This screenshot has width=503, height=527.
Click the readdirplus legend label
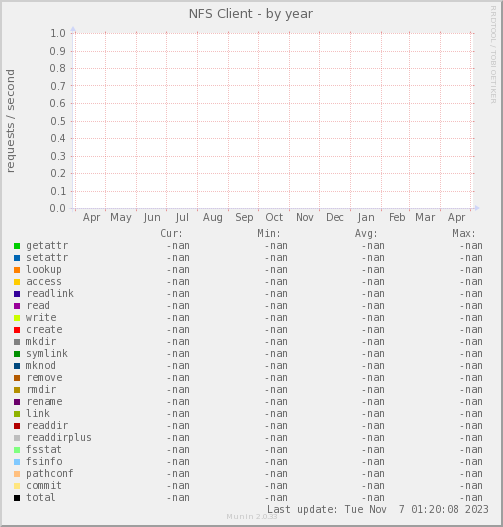pos(59,438)
